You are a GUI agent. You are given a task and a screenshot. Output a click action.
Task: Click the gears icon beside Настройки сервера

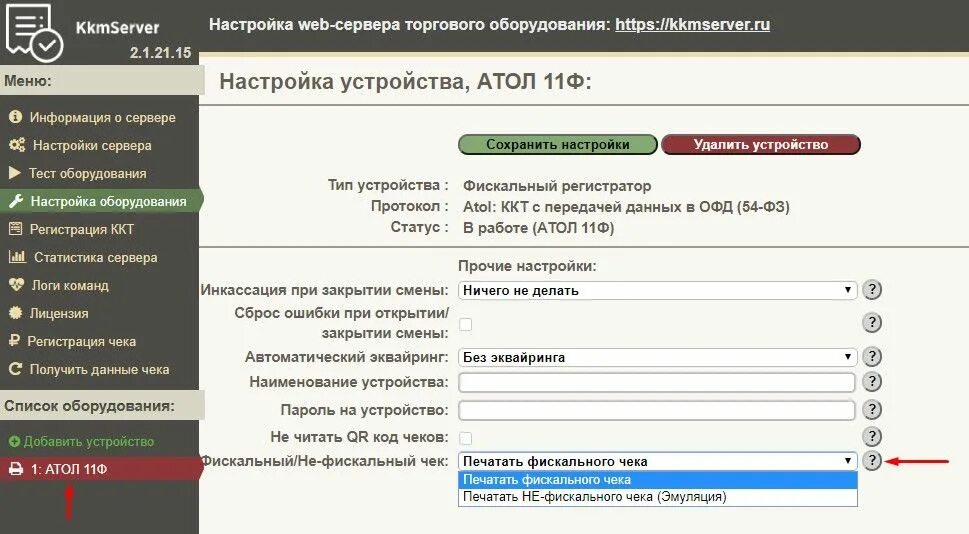click(17, 145)
